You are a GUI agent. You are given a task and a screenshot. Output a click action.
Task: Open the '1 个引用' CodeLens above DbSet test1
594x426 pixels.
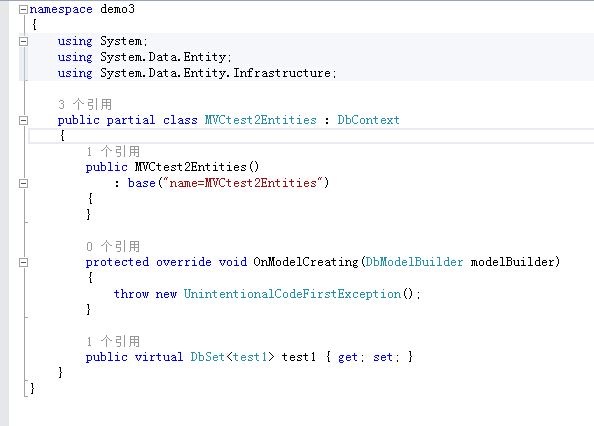point(113,341)
